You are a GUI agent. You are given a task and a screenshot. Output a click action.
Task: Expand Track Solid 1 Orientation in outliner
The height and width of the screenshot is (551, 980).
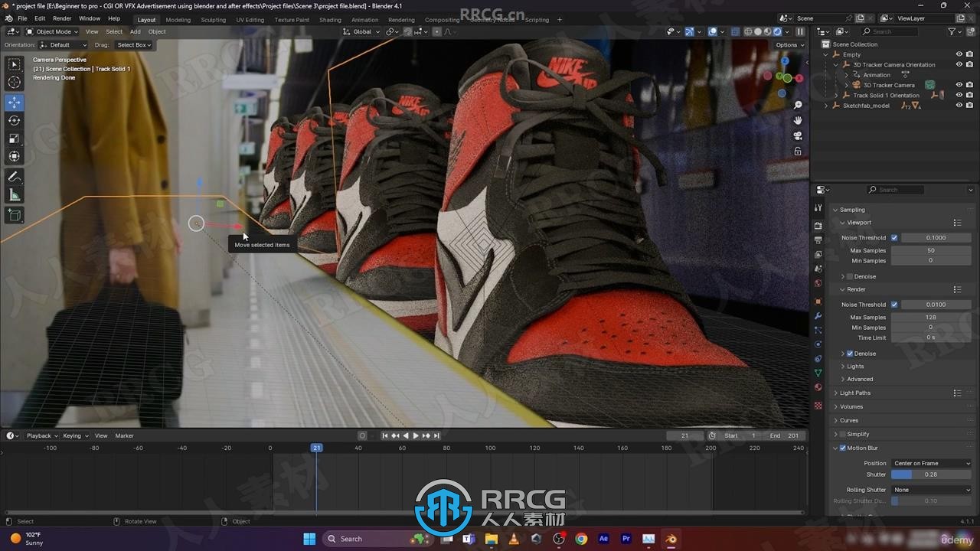[x=836, y=95]
